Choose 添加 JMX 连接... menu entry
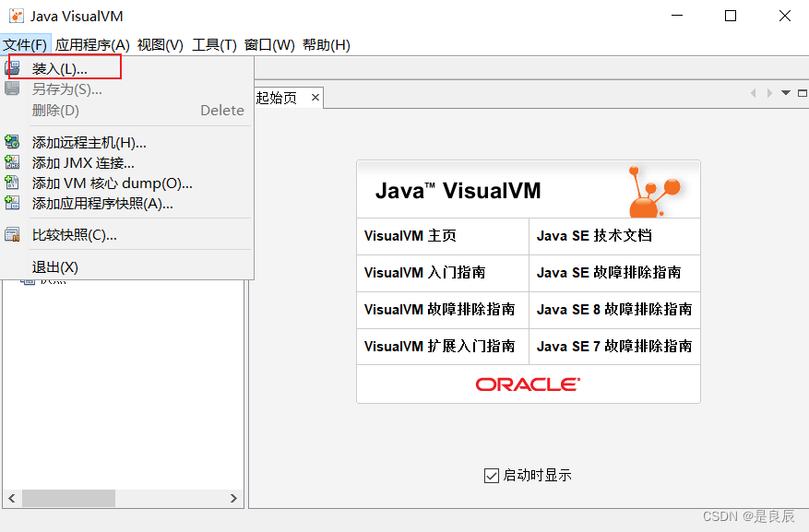The height and width of the screenshot is (532, 809). (x=127, y=163)
